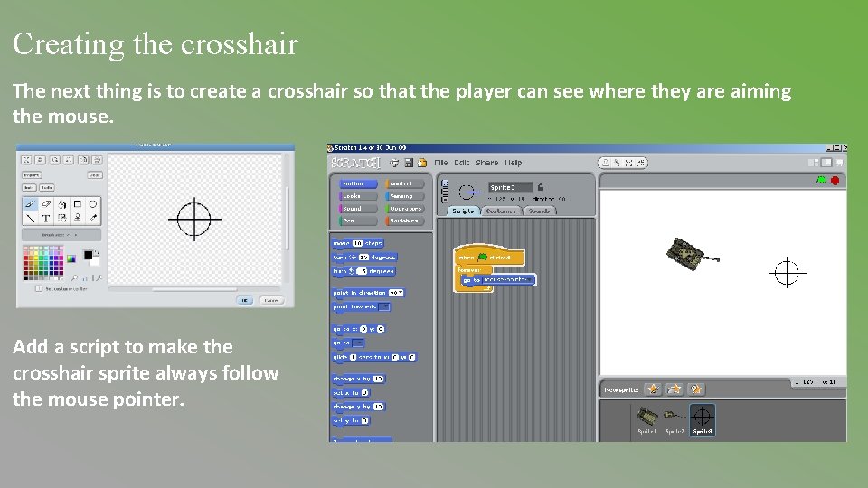Click the duplicate stamp icon in Scratch toolbar
This screenshot has width=868, height=488.
coord(606,163)
